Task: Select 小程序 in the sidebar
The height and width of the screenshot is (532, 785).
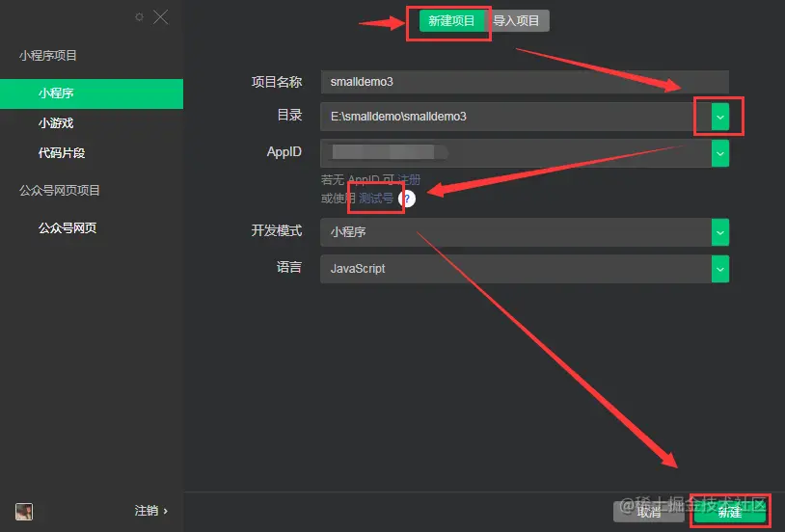Action: pyautogui.click(x=92, y=93)
